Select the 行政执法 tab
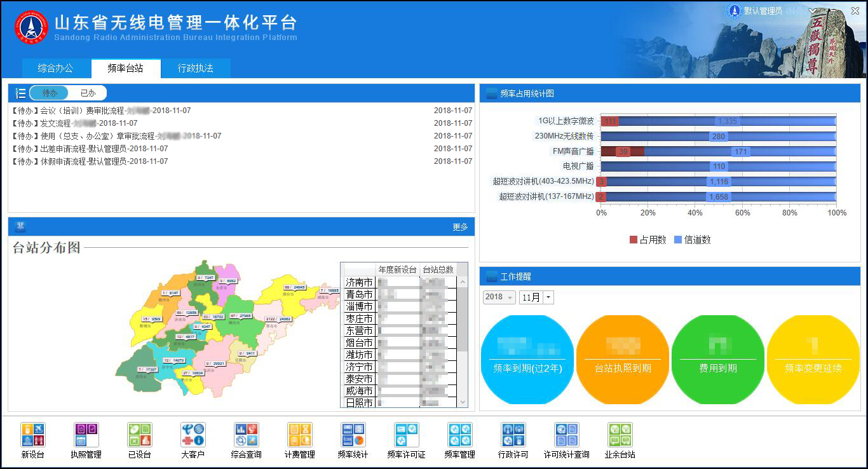The width and height of the screenshot is (868, 469). coord(195,69)
